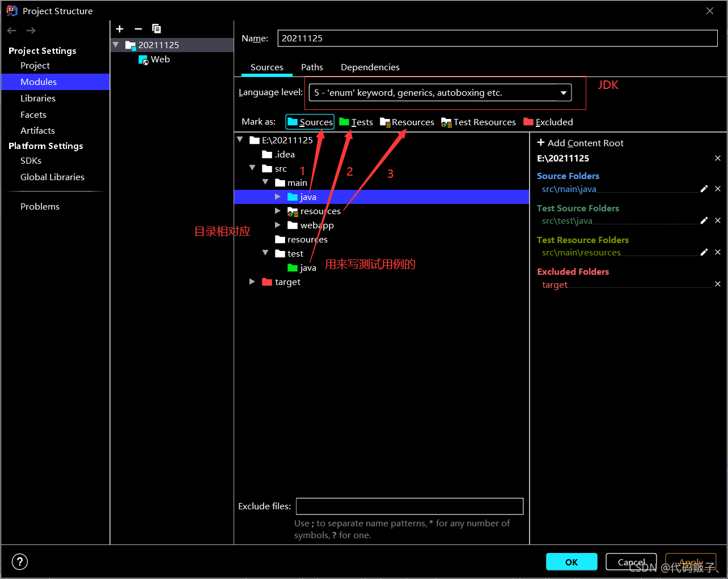
Task: Open Libraries in Project Settings
Action: [38, 98]
